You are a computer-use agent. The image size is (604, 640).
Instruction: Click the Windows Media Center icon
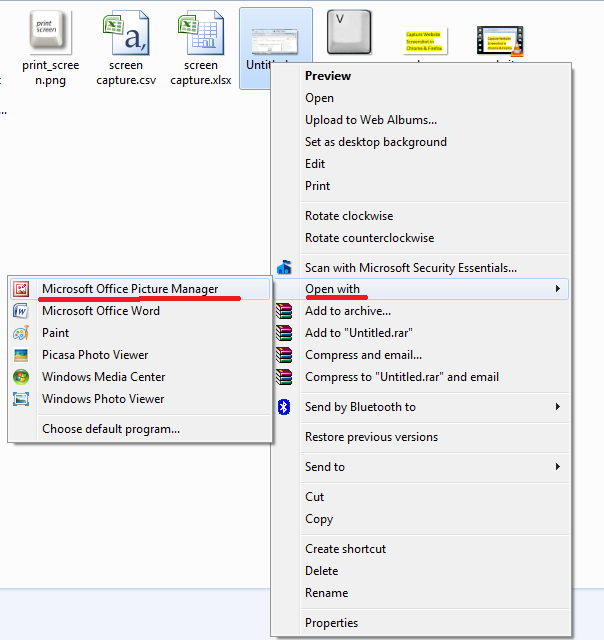[x=21, y=377]
